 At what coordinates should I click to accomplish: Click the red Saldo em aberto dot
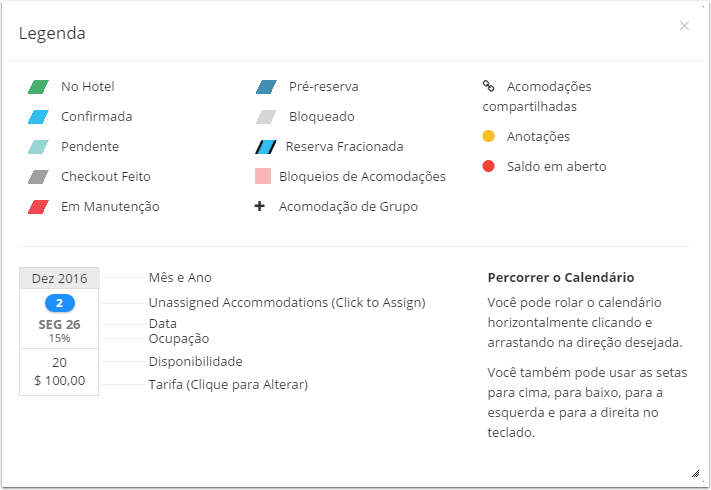488,166
